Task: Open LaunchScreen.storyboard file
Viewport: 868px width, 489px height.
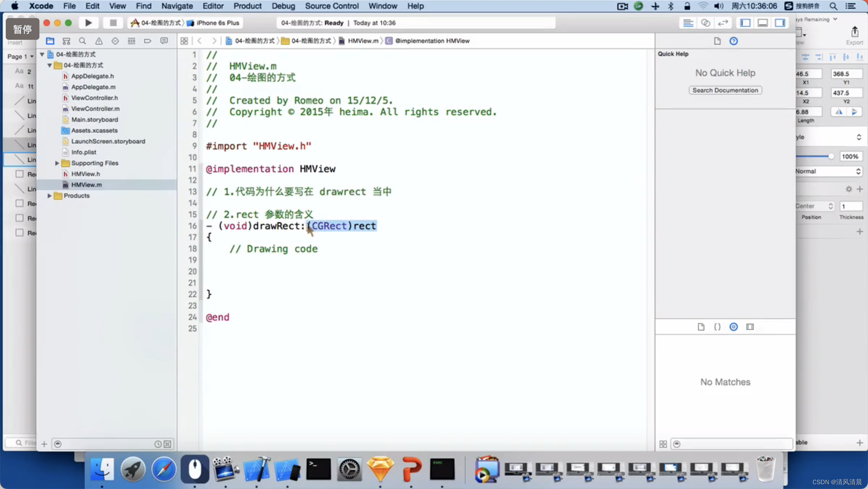Action: click(108, 141)
